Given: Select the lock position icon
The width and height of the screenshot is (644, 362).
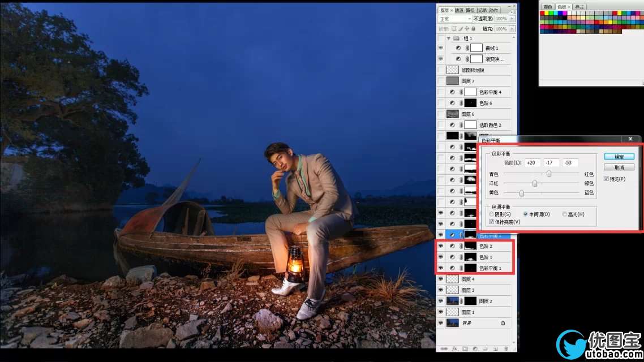Looking at the screenshot, I should click(x=467, y=29).
